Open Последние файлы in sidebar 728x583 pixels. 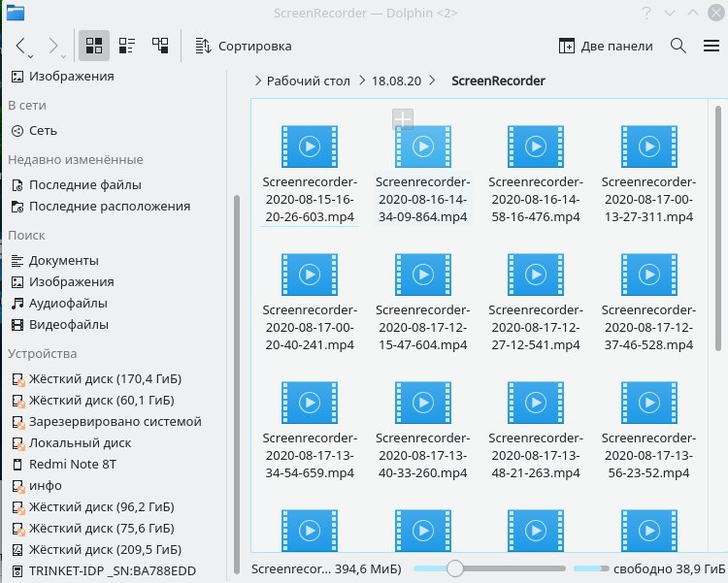76,184
